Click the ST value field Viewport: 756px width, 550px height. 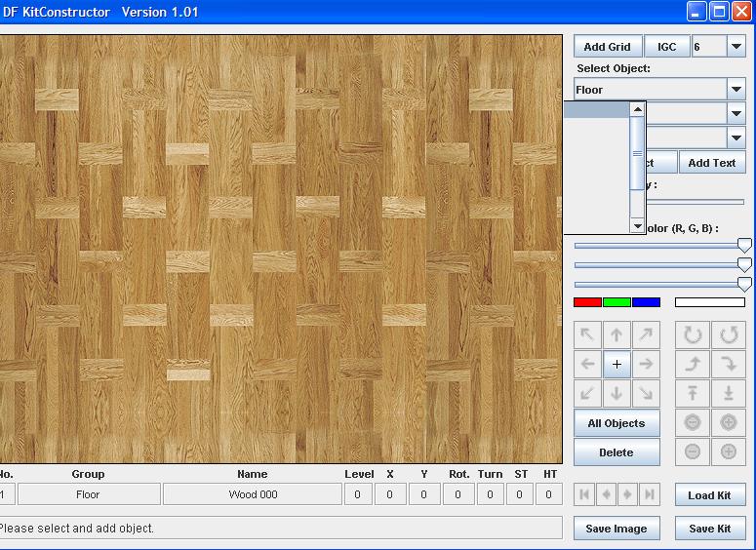(520, 494)
